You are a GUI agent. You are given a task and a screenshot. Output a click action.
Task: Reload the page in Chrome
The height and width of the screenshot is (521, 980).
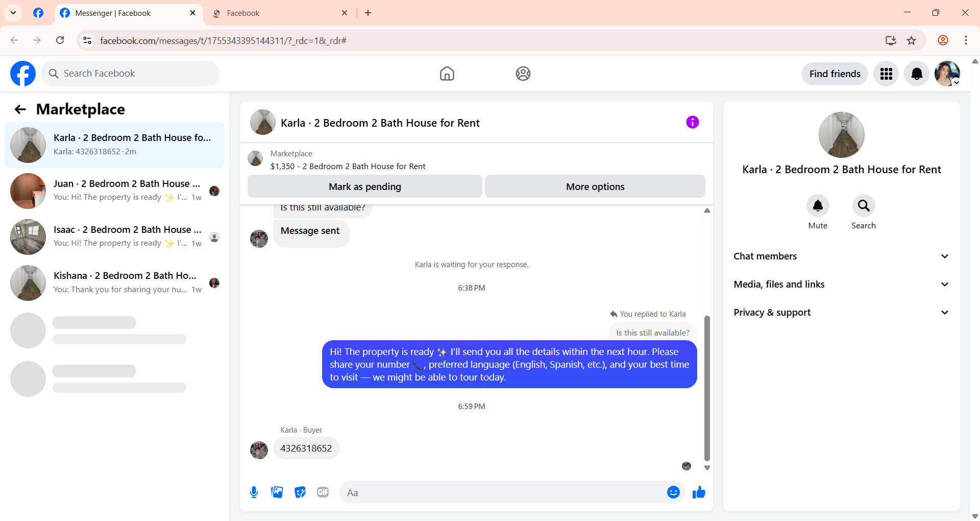click(x=60, y=40)
